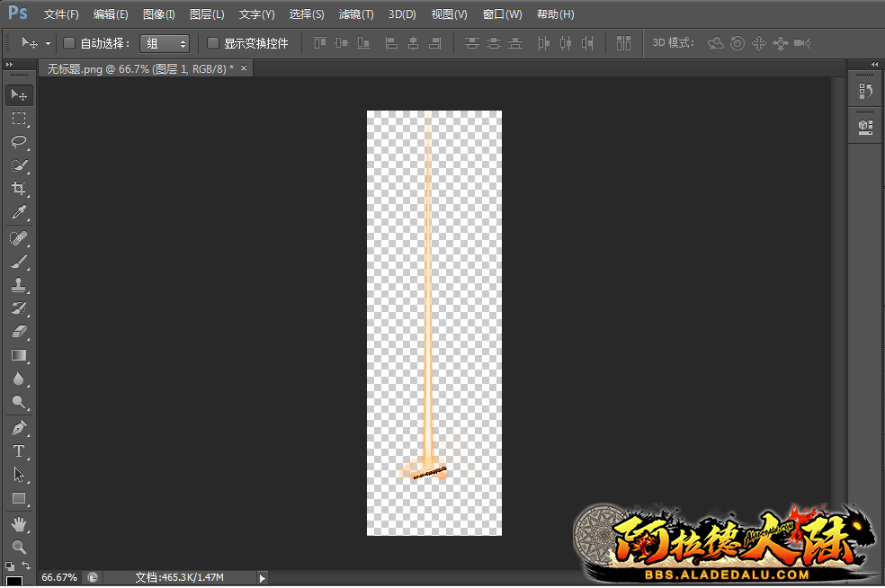Open the 图层(L) menu
Viewport: 885px width, 588px height.
pos(207,14)
